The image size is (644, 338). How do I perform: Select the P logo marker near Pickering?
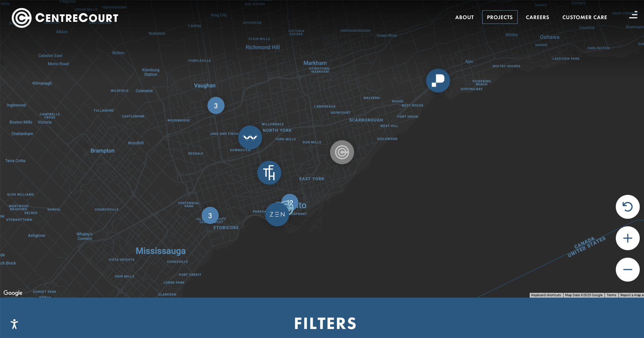pos(438,80)
